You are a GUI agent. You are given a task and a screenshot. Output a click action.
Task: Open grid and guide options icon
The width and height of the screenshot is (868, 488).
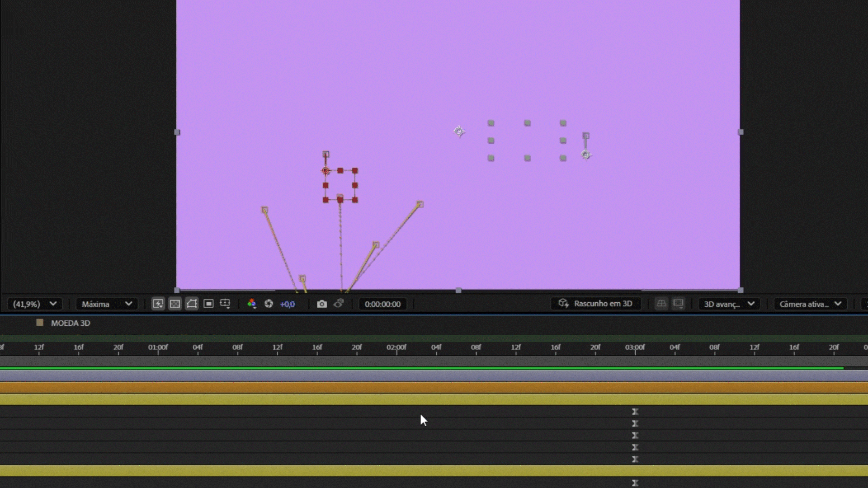pos(225,304)
